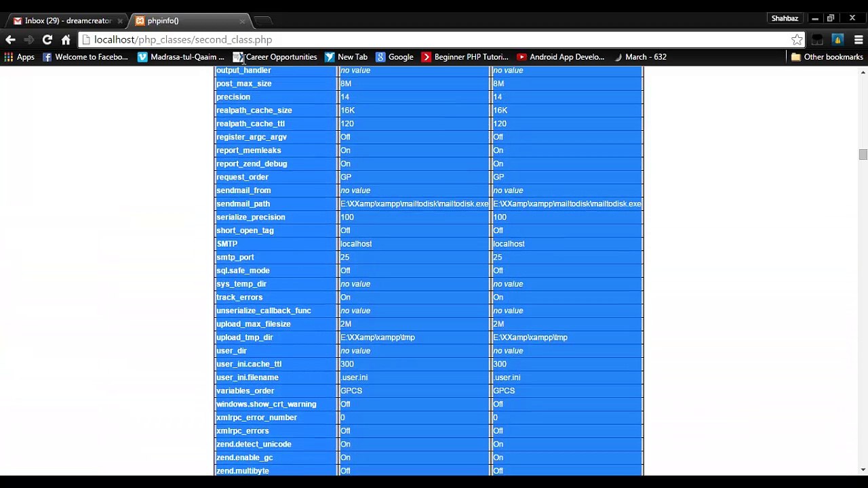This screenshot has width=868, height=488.
Task: Open the browser home page
Action: [x=66, y=40]
